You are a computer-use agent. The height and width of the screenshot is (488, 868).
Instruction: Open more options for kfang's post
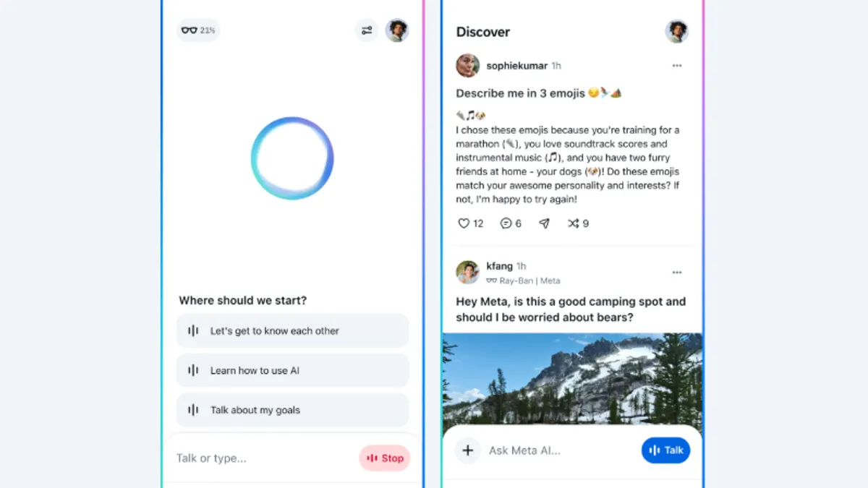click(x=677, y=273)
